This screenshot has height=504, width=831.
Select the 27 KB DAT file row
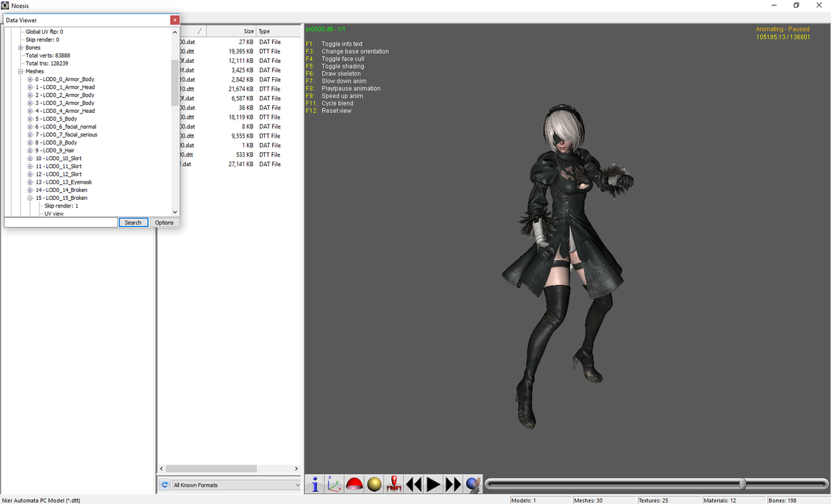230,42
